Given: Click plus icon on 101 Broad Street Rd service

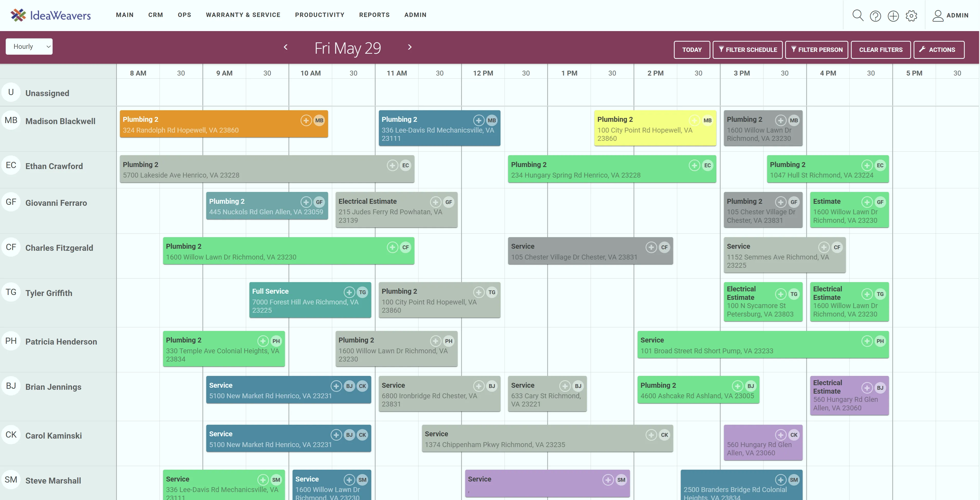Looking at the screenshot, I should [867, 341].
